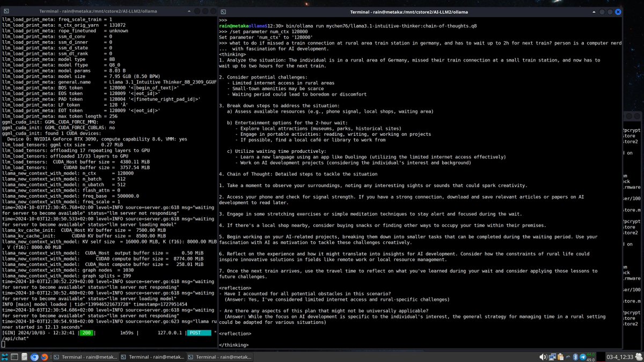
Task: Click 'INFO [main] model loaded' line
Action: point(94,304)
